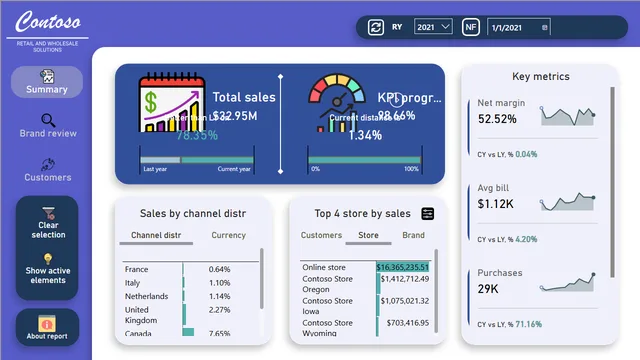This screenshot has width=640, height=360.
Task: Click the Netherlands row
Action: click(x=191, y=296)
